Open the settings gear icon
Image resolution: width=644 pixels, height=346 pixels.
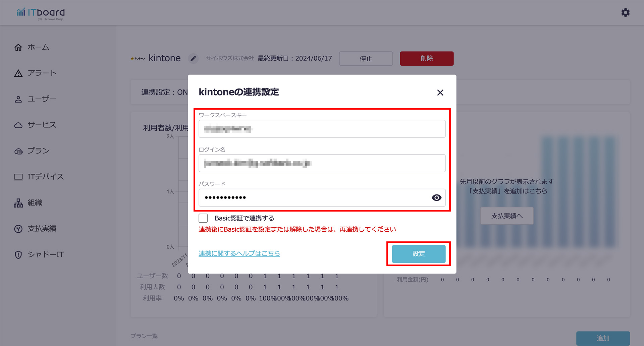[x=625, y=13]
